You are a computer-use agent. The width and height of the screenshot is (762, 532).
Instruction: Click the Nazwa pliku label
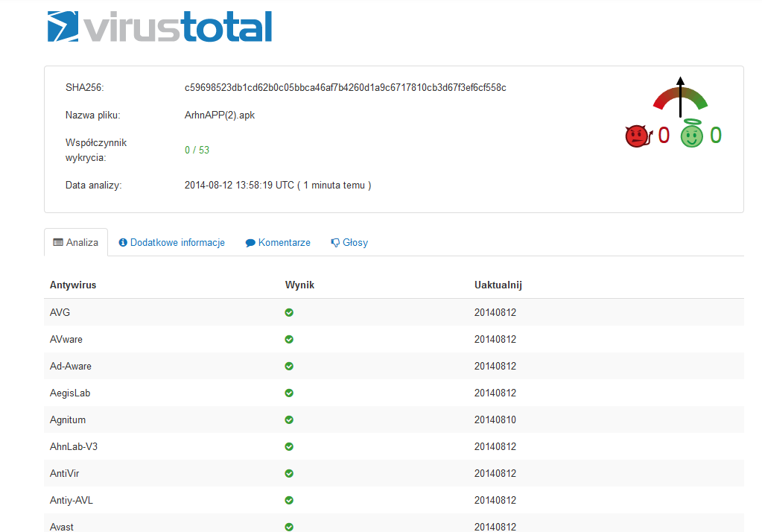pos(93,115)
